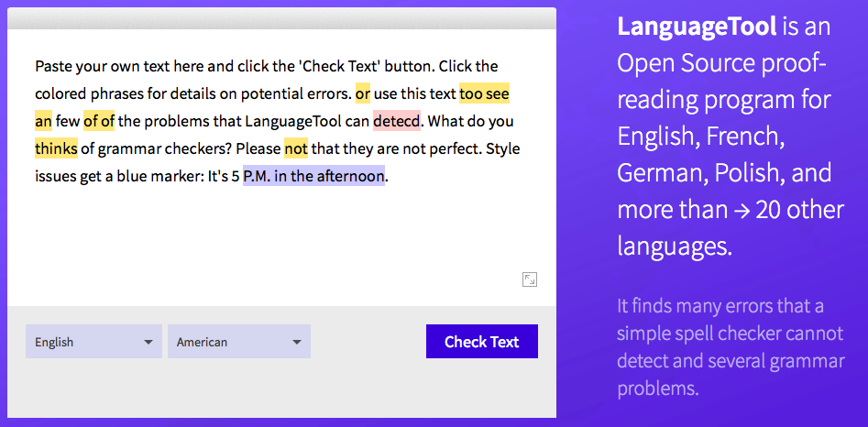Click the Check Text button
This screenshot has width=868, height=427.
tap(481, 342)
